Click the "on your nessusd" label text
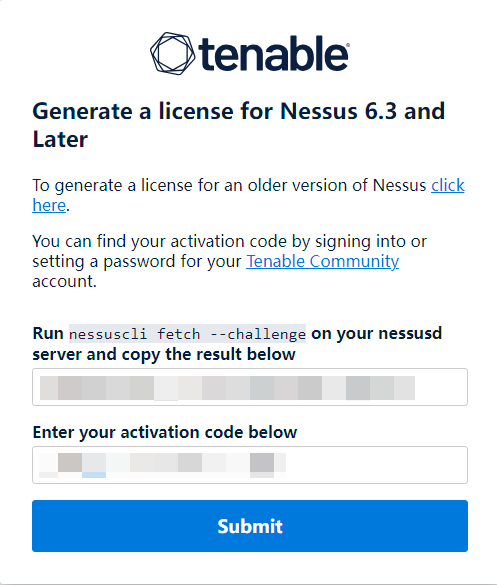 point(376,333)
